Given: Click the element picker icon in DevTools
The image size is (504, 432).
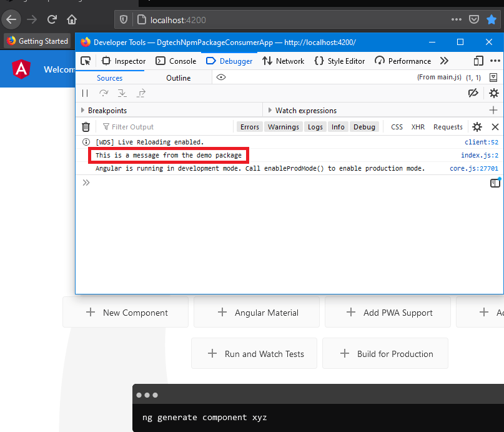Looking at the screenshot, I should 86,61.
